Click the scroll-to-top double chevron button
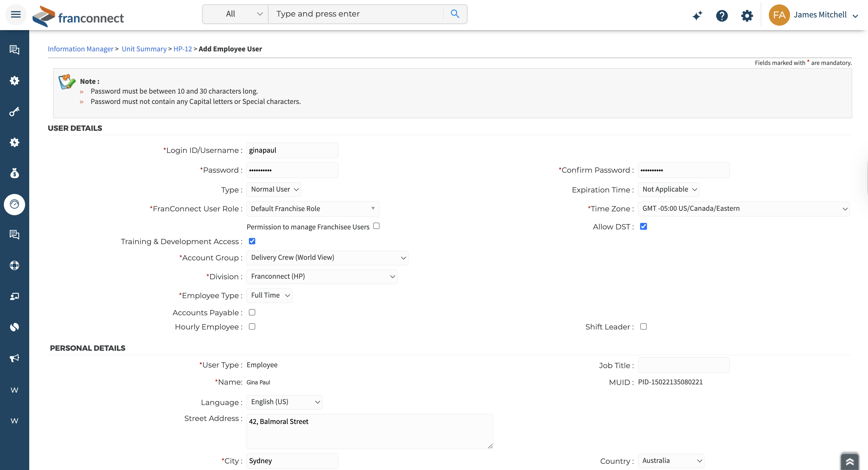 pos(849,461)
